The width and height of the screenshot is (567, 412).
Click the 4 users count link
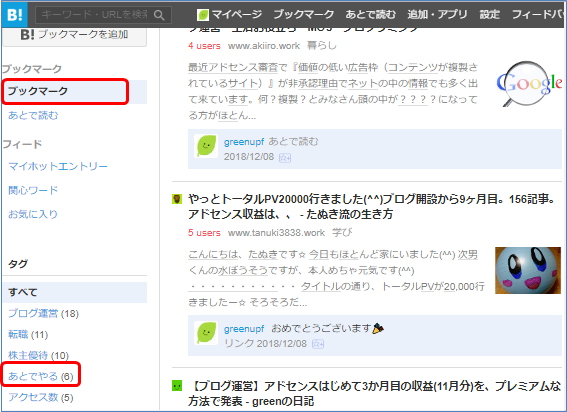(204, 46)
